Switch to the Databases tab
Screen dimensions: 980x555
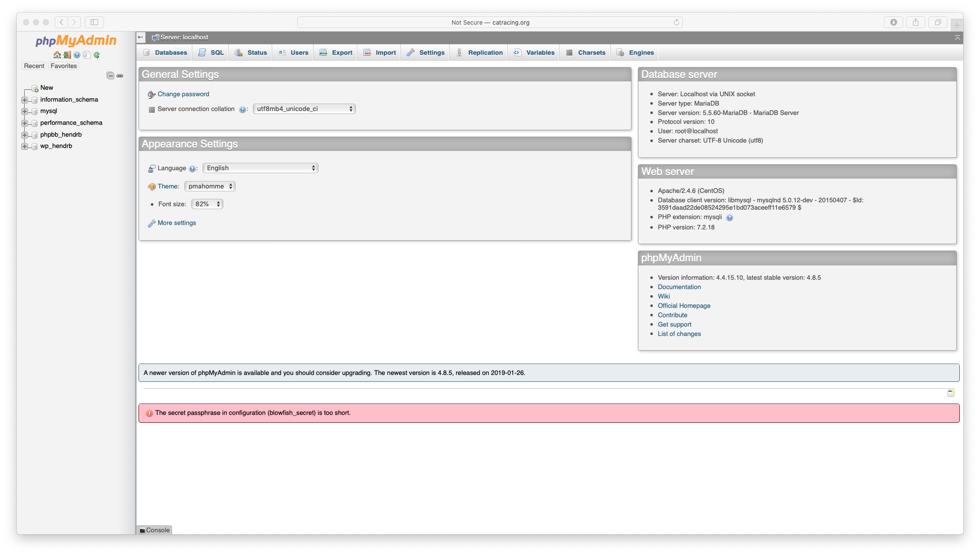click(x=165, y=53)
